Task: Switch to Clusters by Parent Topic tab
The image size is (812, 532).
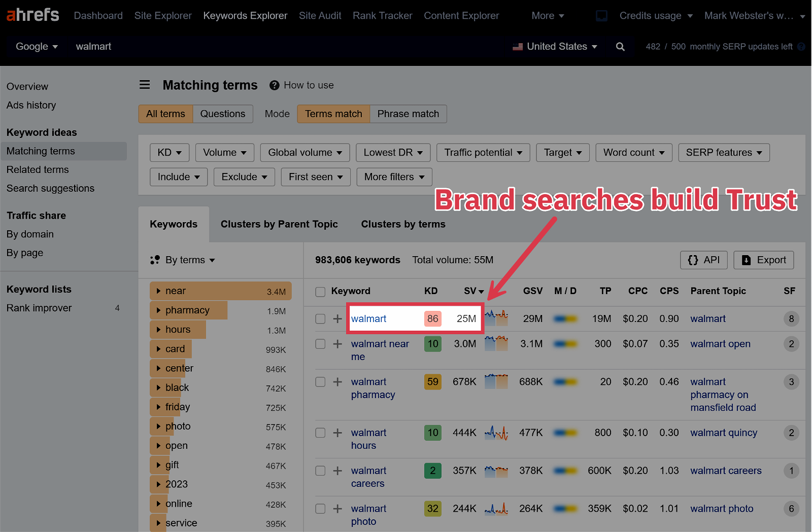Action: (x=279, y=224)
